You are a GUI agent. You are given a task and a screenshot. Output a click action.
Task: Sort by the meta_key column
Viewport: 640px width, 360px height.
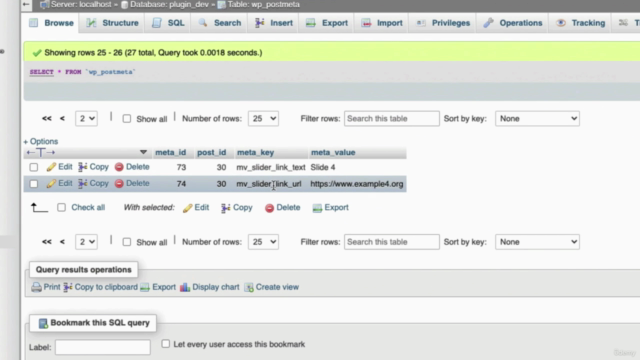click(x=256, y=152)
